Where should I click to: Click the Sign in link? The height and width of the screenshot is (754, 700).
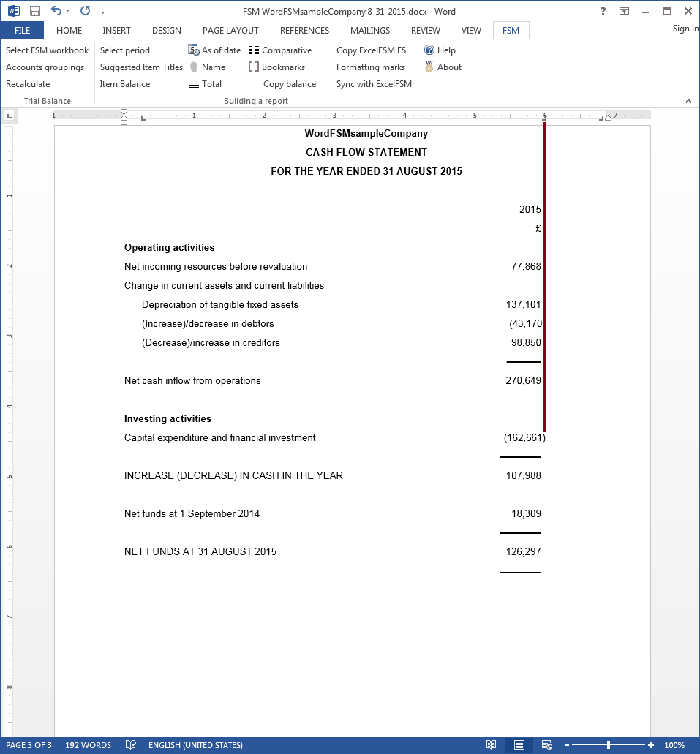[685, 29]
